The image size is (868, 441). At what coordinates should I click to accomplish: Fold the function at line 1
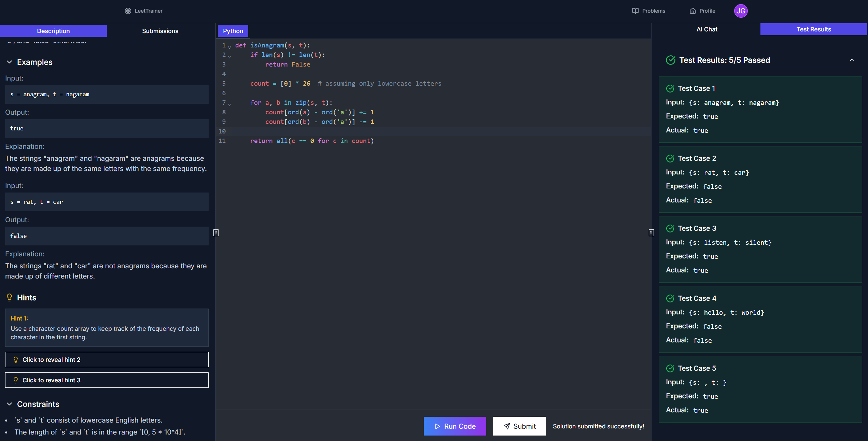tap(229, 47)
